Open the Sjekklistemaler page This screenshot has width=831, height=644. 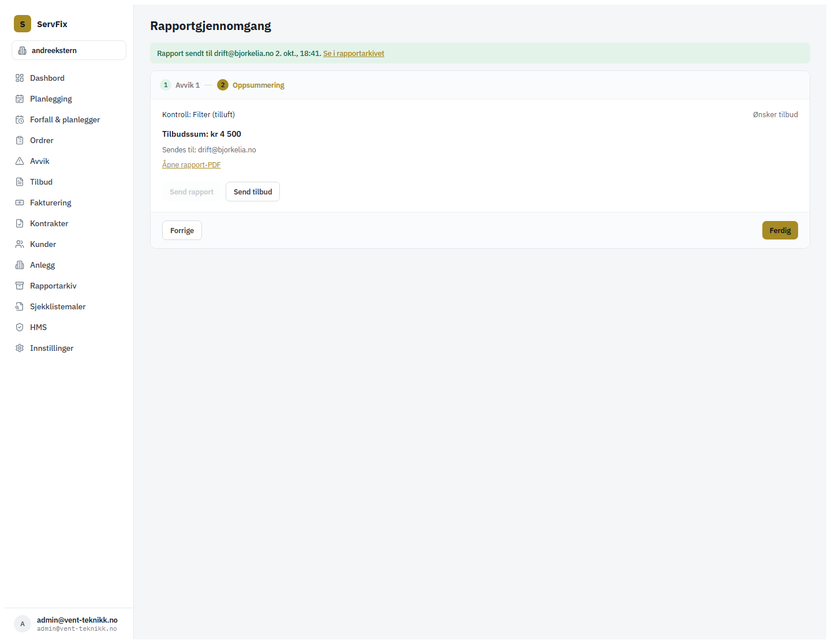(x=69, y=306)
